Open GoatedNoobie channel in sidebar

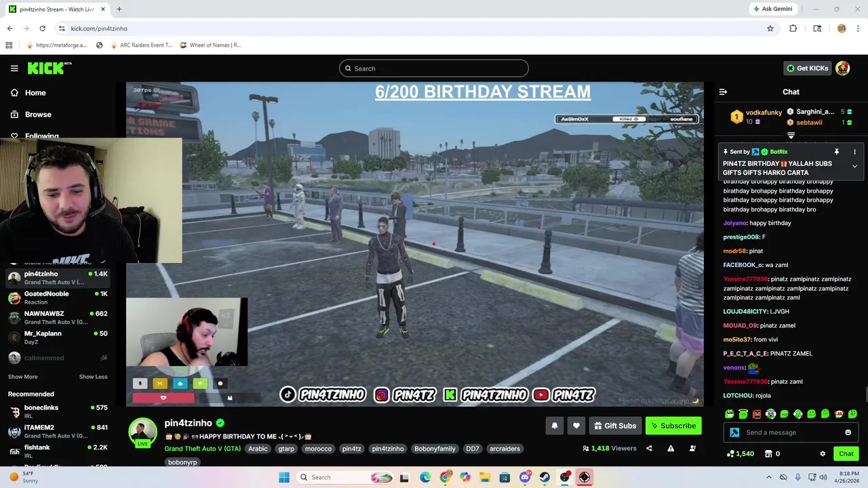click(x=58, y=298)
